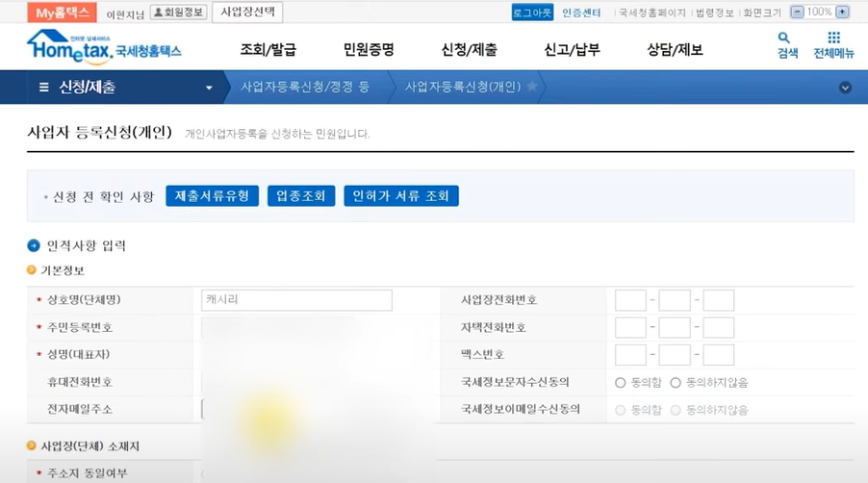868x483 pixels.
Task: Open the 법령정보 link
Action: [714, 13]
